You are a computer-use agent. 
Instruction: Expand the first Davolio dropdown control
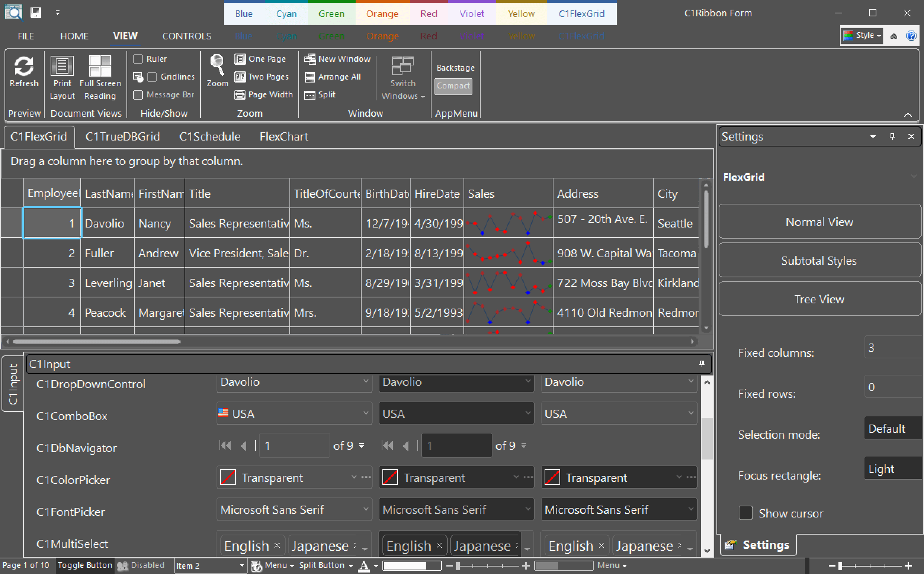365,381
